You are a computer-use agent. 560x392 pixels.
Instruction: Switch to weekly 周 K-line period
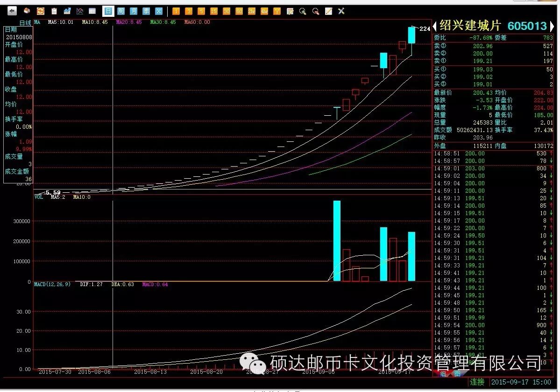(x=121, y=11)
